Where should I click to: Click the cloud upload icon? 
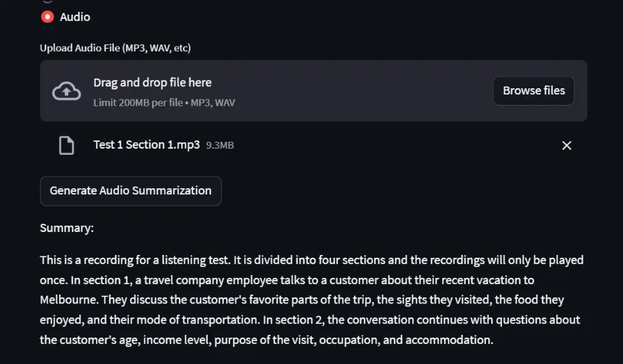point(67,91)
